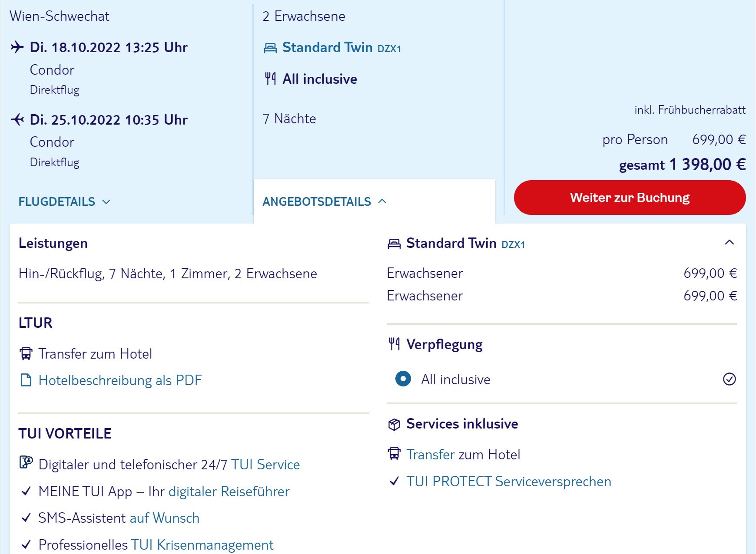This screenshot has height=554, width=756.
Task: Open the TUI PROTECT Serviceversprechen link
Action: pyautogui.click(x=509, y=481)
